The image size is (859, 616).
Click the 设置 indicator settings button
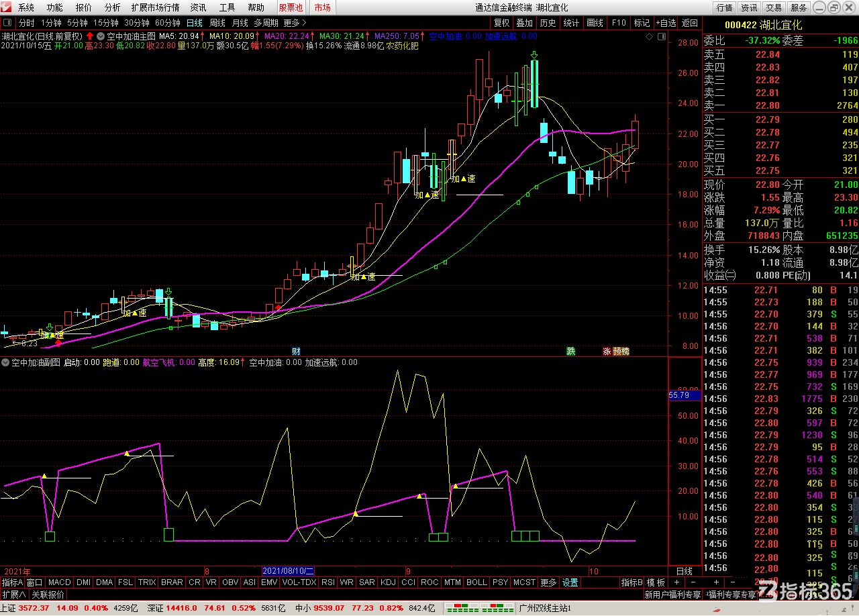point(570,582)
